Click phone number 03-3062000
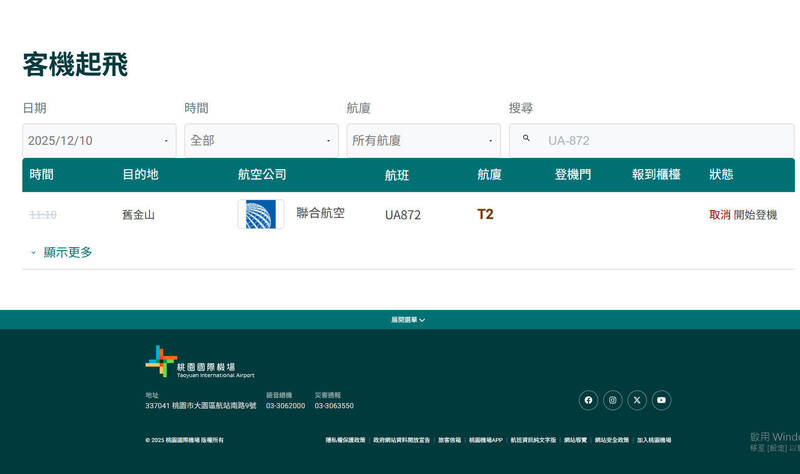The height and width of the screenshot is (474, 800). 285,406
